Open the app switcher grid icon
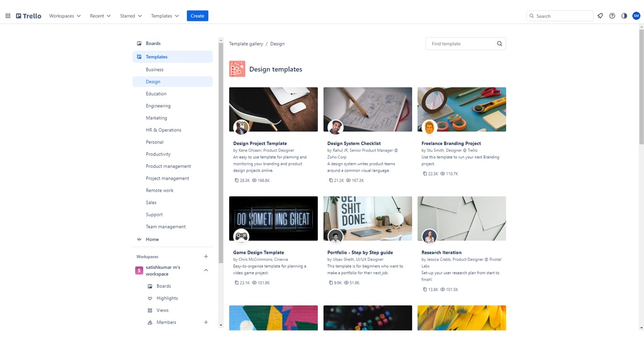 click(x=8, y=16)
